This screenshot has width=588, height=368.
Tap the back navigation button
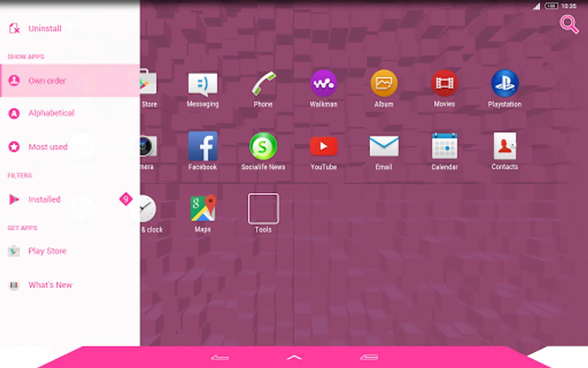[x=220, y=358]
